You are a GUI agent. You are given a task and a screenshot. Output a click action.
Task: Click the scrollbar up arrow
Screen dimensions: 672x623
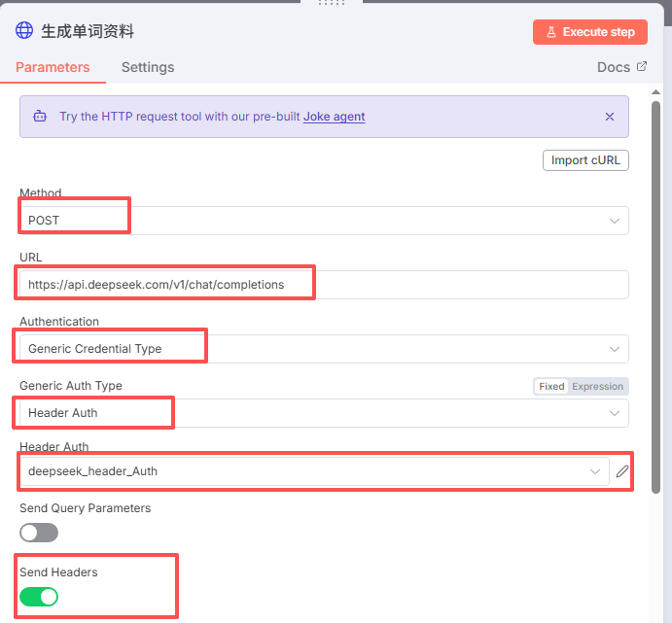(655, 91)
